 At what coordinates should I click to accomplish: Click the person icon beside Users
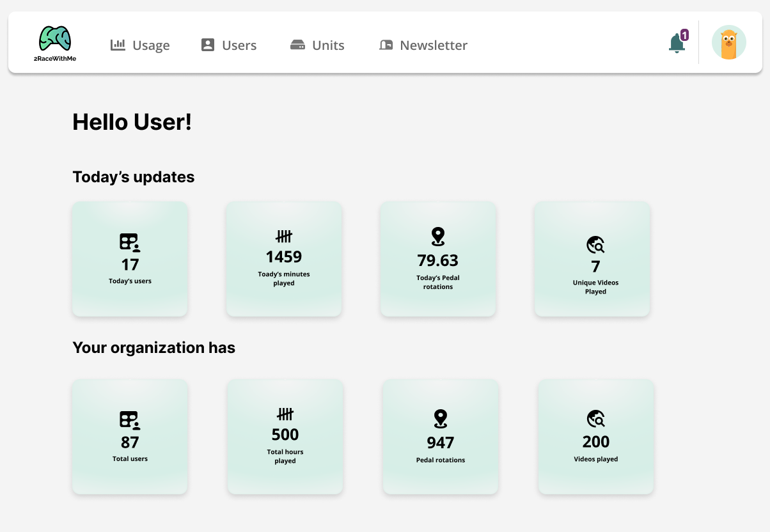pyautogui.click(x=208, y=45)
